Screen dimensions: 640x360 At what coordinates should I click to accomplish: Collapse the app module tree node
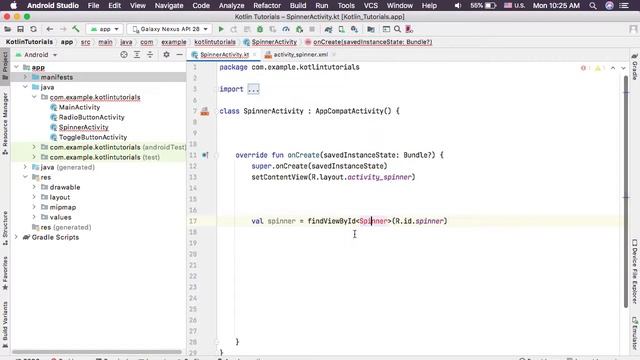16,67
